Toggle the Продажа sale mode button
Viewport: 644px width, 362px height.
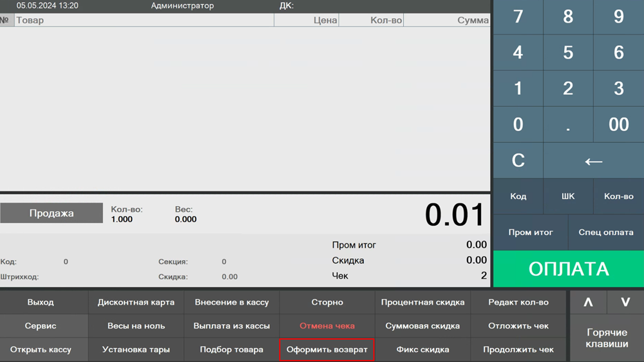click(x=52, y=213)
